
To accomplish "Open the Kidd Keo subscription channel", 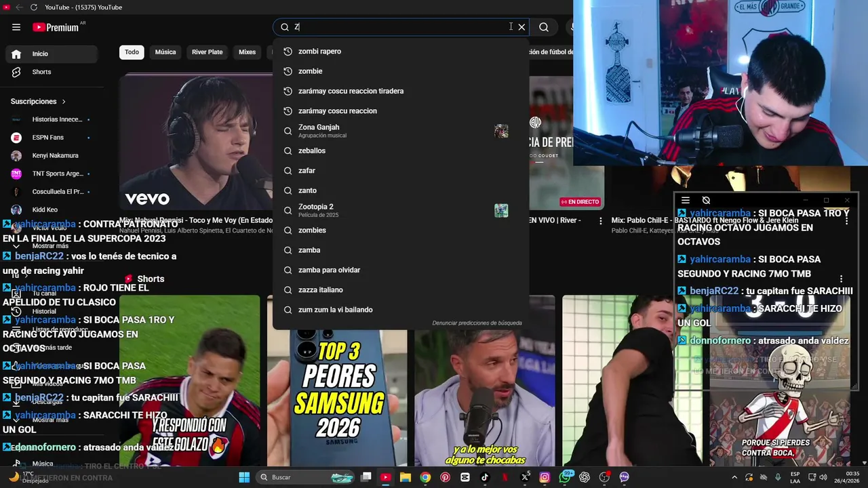I will click(x=52, y=210).
